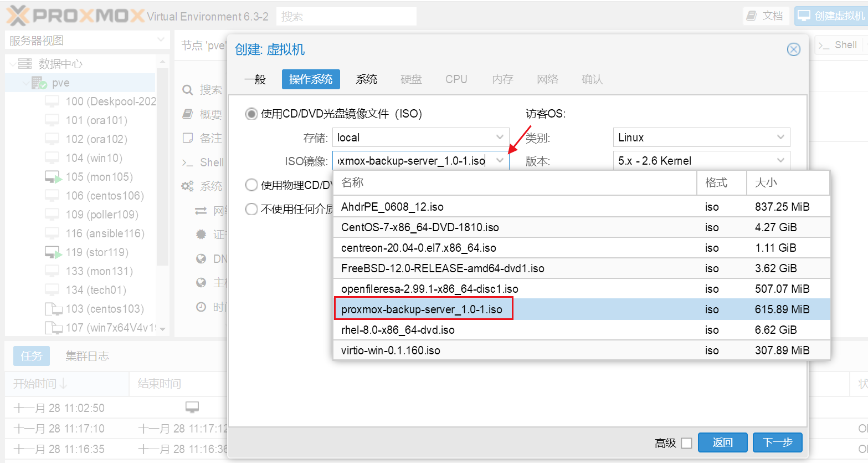Open node 备注 notes icon
Image resolution: width=868 pixels, height=463 pixels.
(188, 138)
